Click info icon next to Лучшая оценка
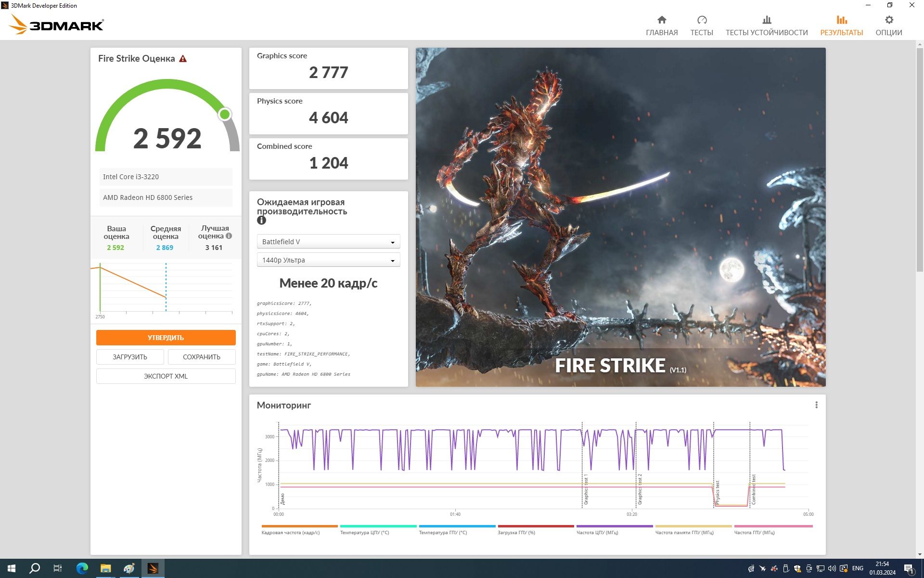The image size is (924, 578). (229, 236)
